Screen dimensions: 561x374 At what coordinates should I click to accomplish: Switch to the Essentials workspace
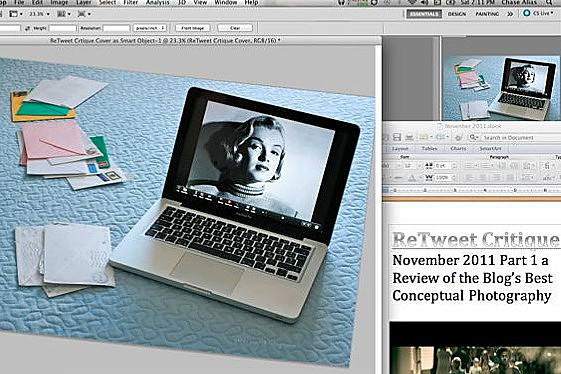424,14
